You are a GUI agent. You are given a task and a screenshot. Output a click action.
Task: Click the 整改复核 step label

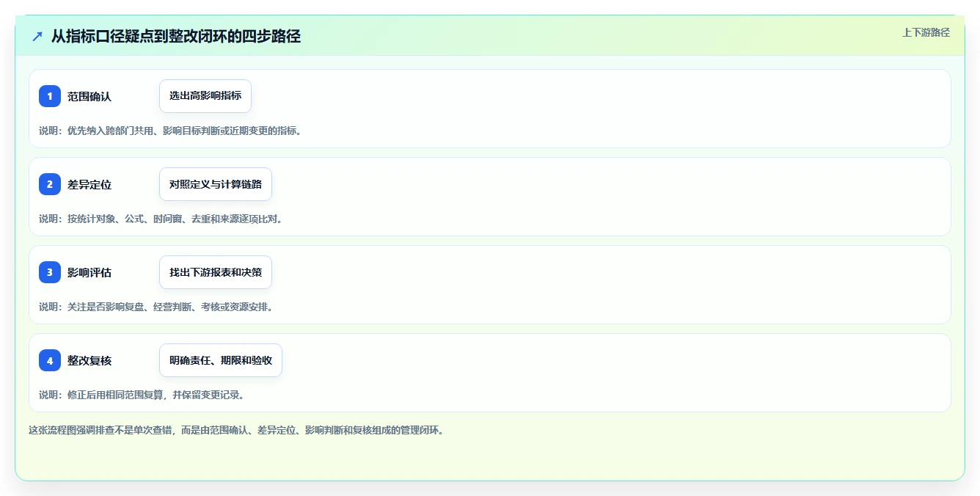tap(89, 360)
